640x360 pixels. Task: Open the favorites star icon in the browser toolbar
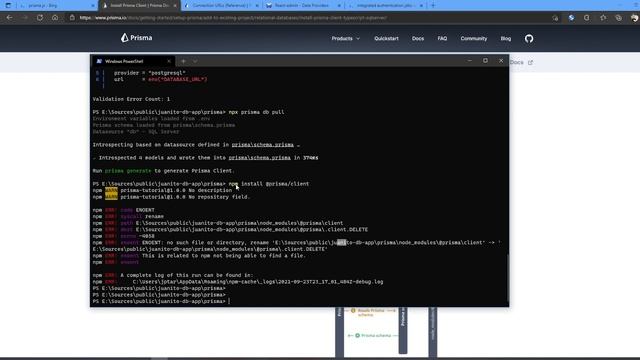[x=603, y=18]
